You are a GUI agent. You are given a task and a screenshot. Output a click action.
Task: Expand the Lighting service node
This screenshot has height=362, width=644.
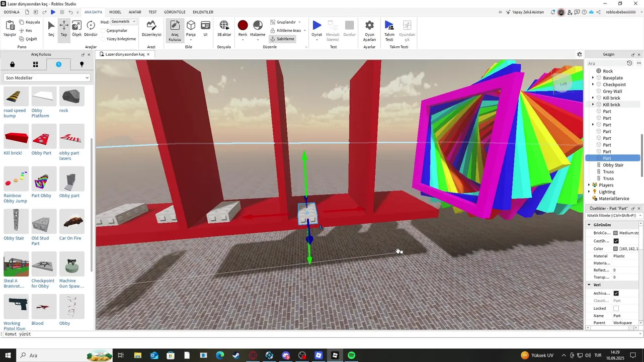click(589, 192)
